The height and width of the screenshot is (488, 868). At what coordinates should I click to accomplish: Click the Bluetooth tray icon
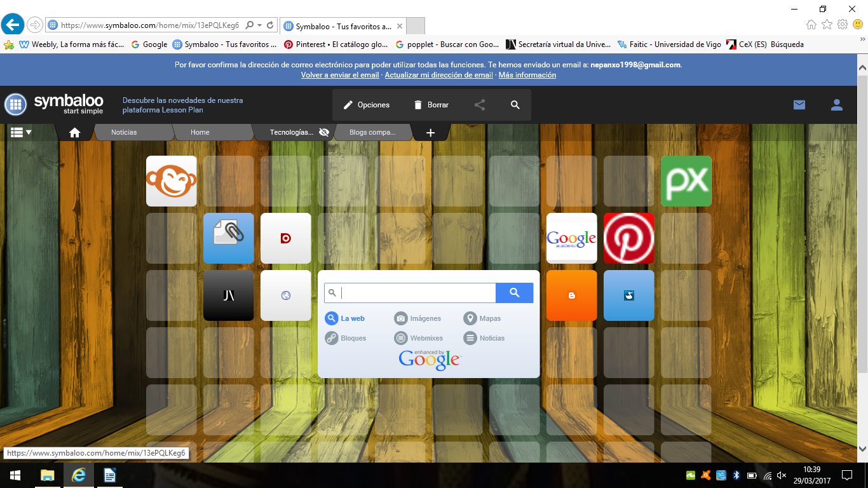(736, 475)
